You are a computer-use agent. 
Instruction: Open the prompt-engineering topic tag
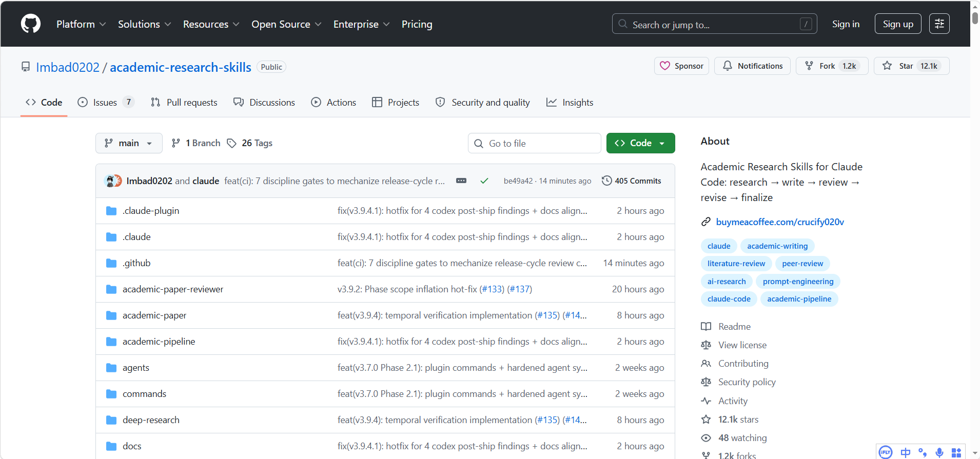point(798,282)
